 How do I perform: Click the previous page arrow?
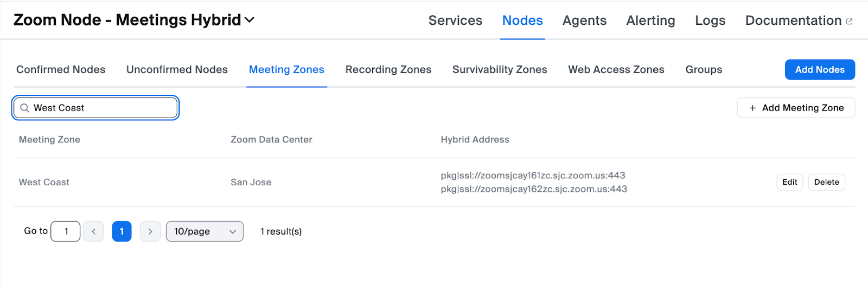coord(93,231)
